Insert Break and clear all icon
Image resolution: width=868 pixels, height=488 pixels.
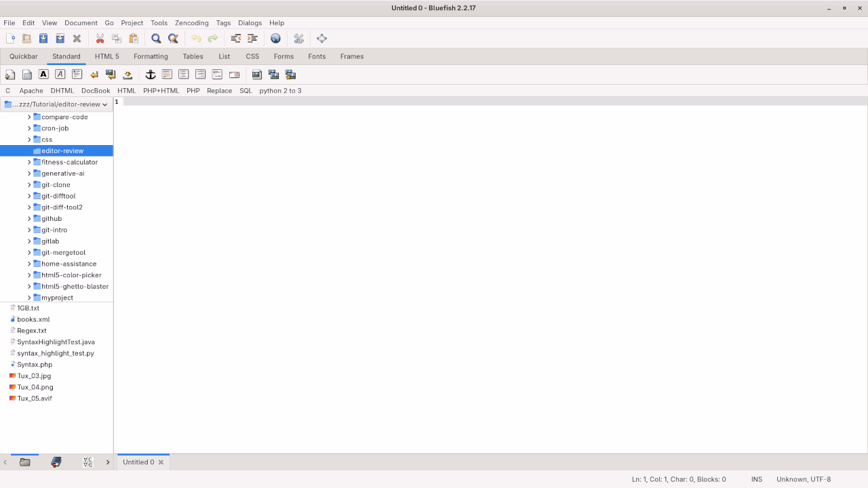pos(111,75)
